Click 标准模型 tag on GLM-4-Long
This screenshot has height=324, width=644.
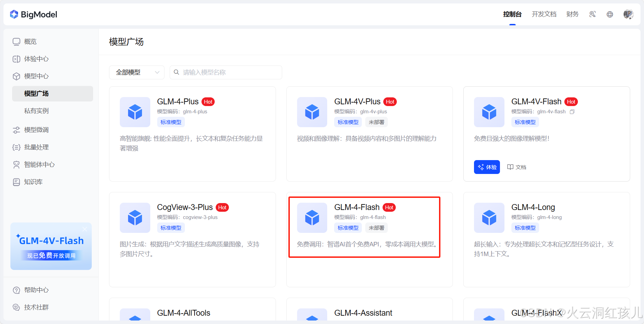tap(525, 228)
